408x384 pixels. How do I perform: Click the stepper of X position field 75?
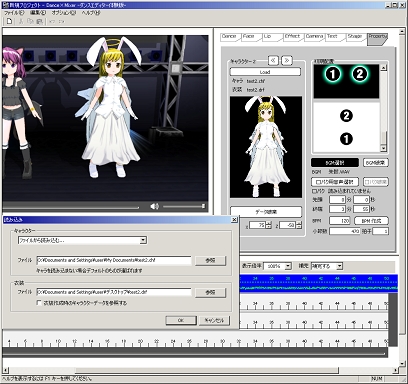pos(269,225)
